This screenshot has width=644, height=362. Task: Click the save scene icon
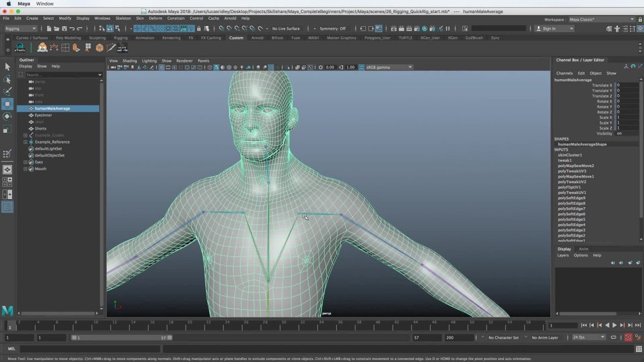[x=64, y=29]
